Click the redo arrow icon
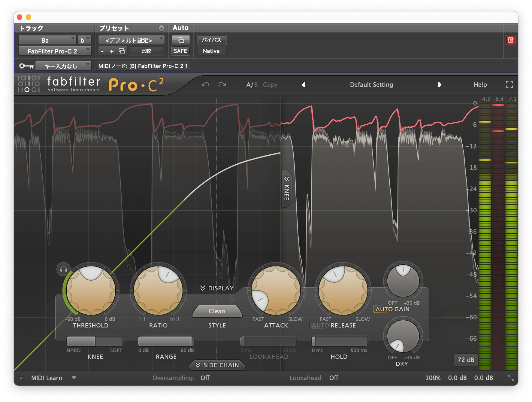The image size is (532, 402). click(x=222, y=85)
